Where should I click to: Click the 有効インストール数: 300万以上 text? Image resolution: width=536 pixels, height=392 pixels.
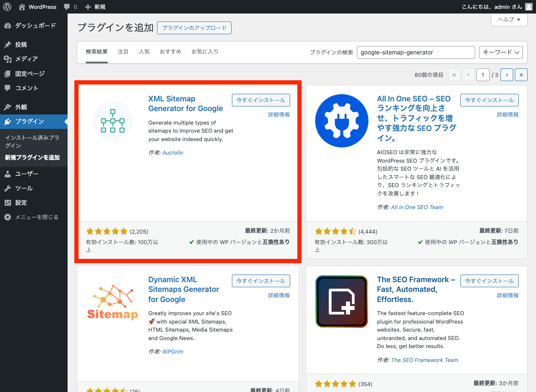pos(351,246)
